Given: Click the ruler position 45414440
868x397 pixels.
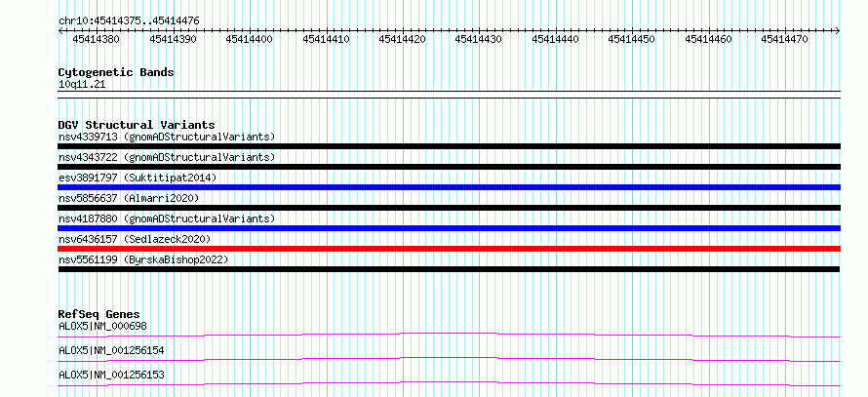Looking at the screenshot, I should (x=555, y=39).
